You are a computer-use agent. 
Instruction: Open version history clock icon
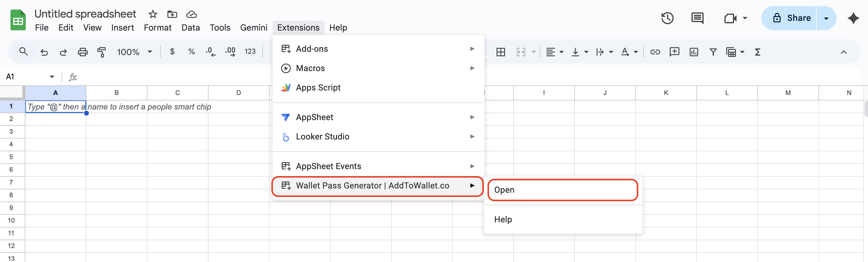(x=667, y=18)
